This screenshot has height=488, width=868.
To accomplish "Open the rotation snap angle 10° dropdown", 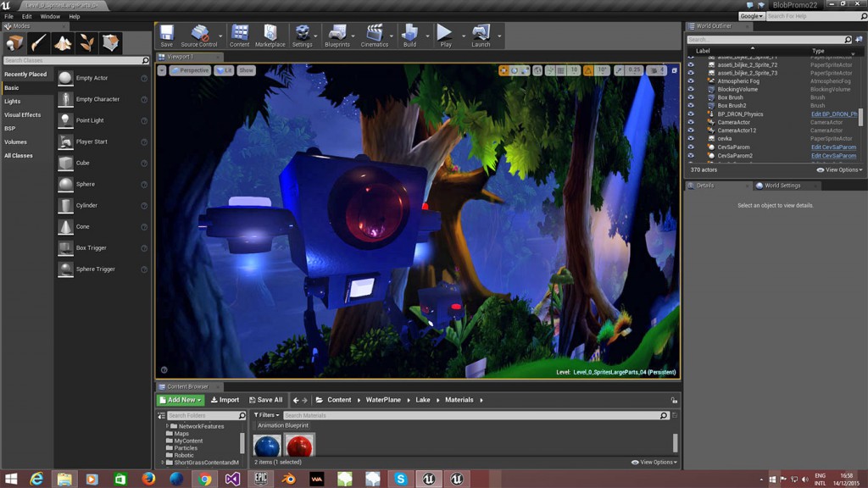I will (603, 70).
